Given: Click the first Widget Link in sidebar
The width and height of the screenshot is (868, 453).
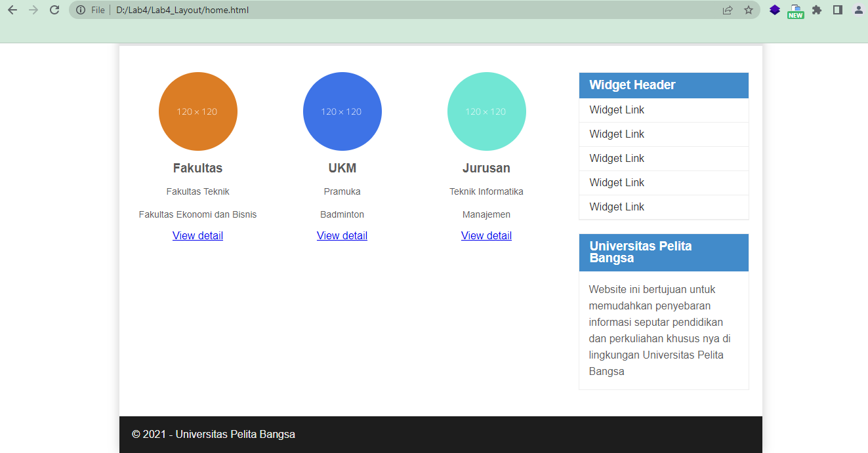Looking at the screenshot, I should [x=617, y=109].
